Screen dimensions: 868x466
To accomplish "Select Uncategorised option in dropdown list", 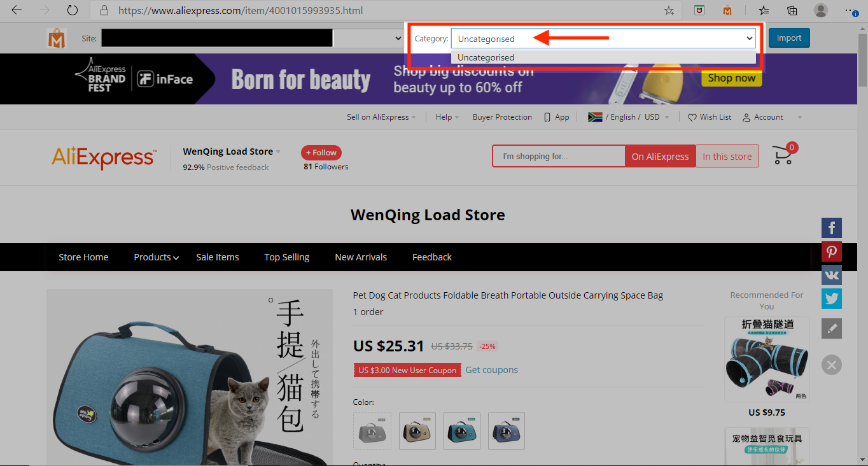I will [x=603, y=57].
